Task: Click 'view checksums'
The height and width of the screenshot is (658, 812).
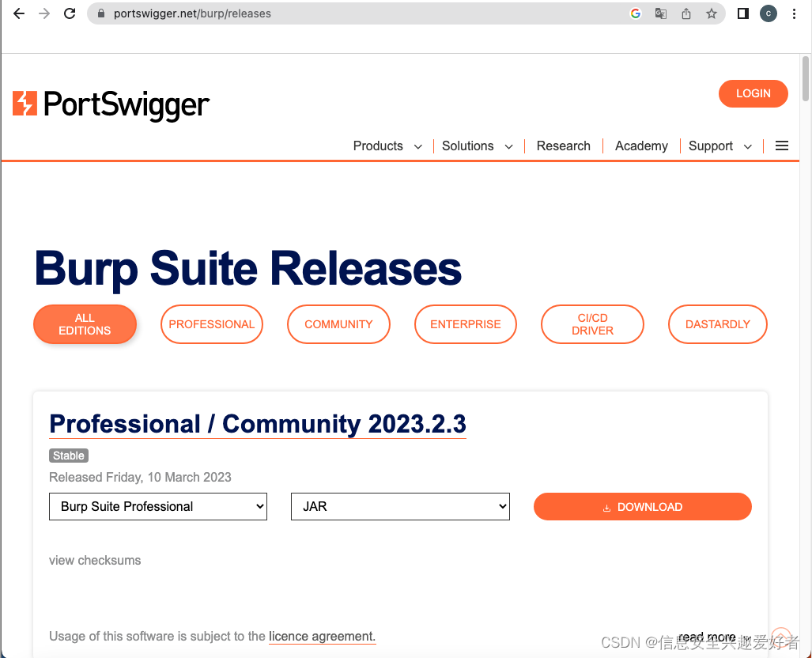Action: coord(95,561)
